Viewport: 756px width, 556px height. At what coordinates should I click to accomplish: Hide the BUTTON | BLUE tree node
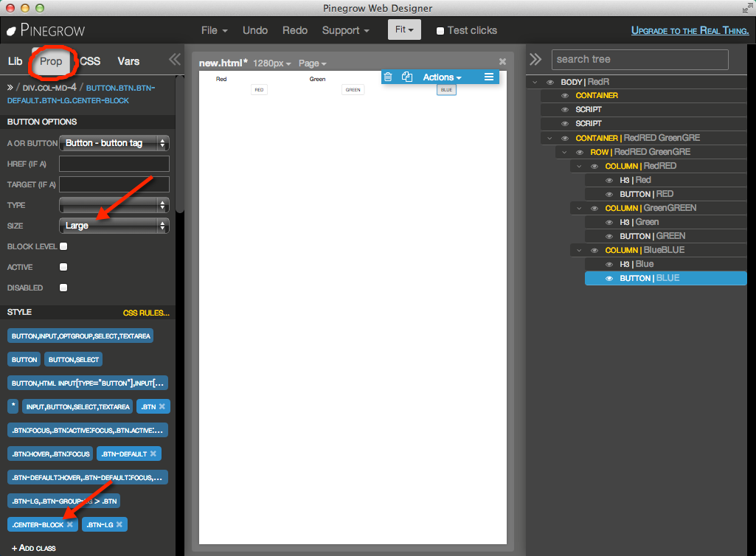pos(609,278)
